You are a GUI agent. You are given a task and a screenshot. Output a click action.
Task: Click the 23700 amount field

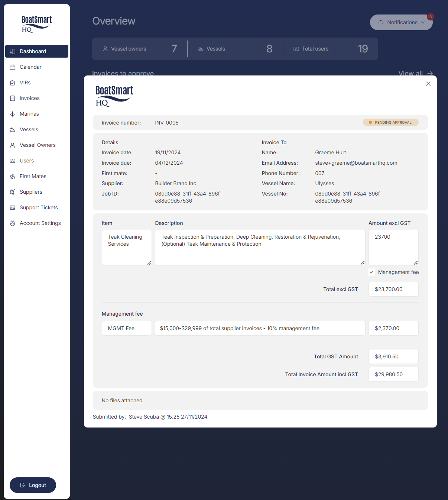click(x=393, y=248)
